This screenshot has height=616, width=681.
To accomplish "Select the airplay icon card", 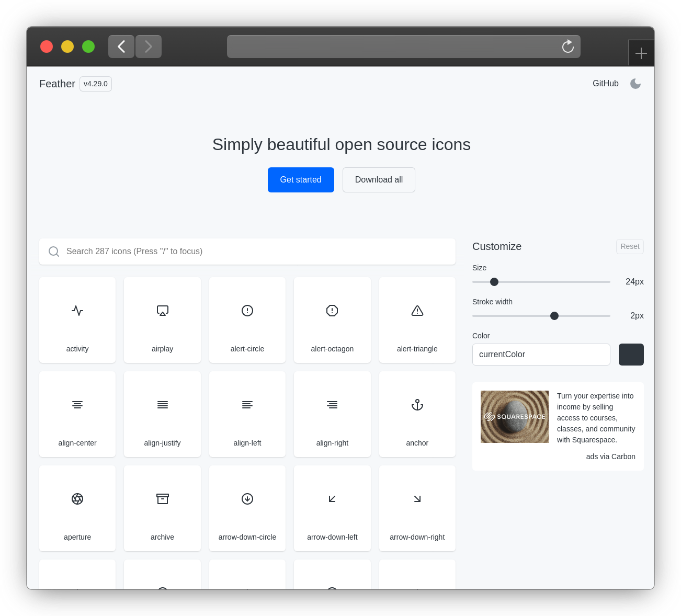I will tap(162, 320).
